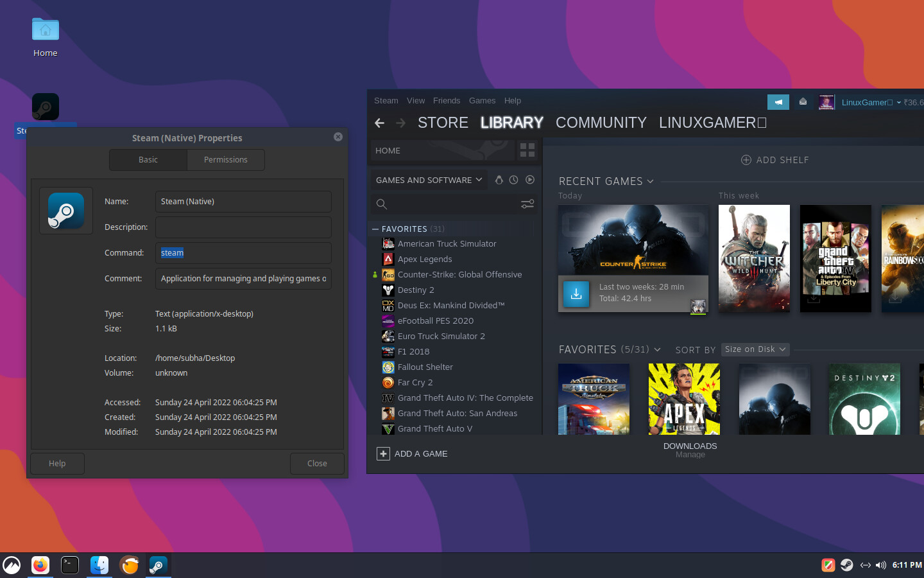Switch to Permissions tab in Properties
924x578 pixels.
[x=226, y=160]
